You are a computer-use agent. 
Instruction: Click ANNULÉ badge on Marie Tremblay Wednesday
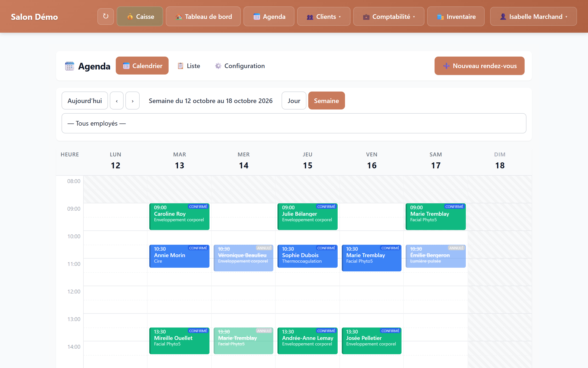point(264,331)
